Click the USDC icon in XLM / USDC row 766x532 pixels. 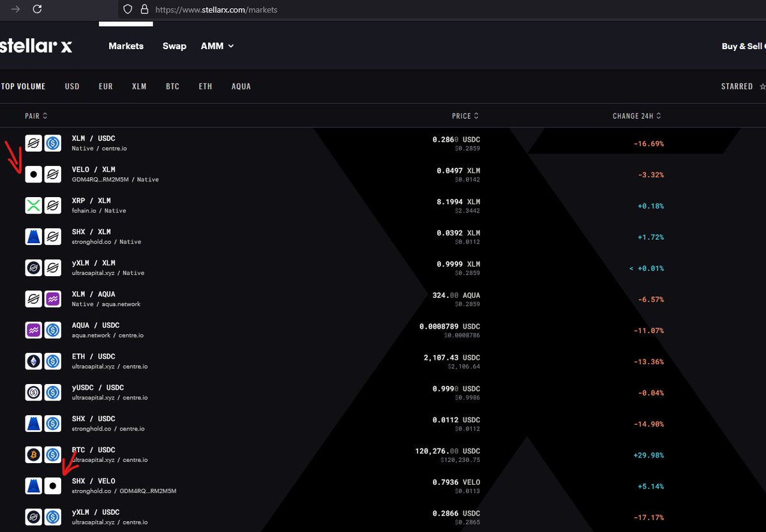[x=53, y=144]
